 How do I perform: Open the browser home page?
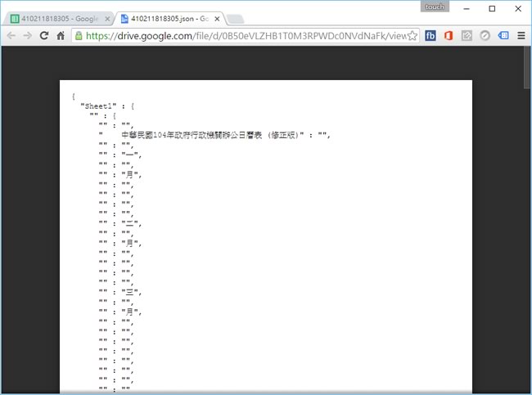(x=61, y=35)
